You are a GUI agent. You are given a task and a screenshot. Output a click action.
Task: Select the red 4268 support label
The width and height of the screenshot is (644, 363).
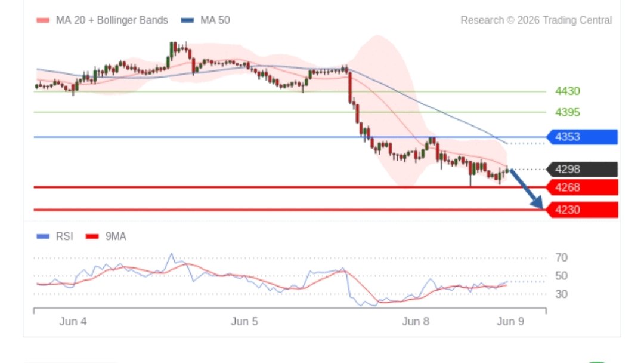click(582, 187)
